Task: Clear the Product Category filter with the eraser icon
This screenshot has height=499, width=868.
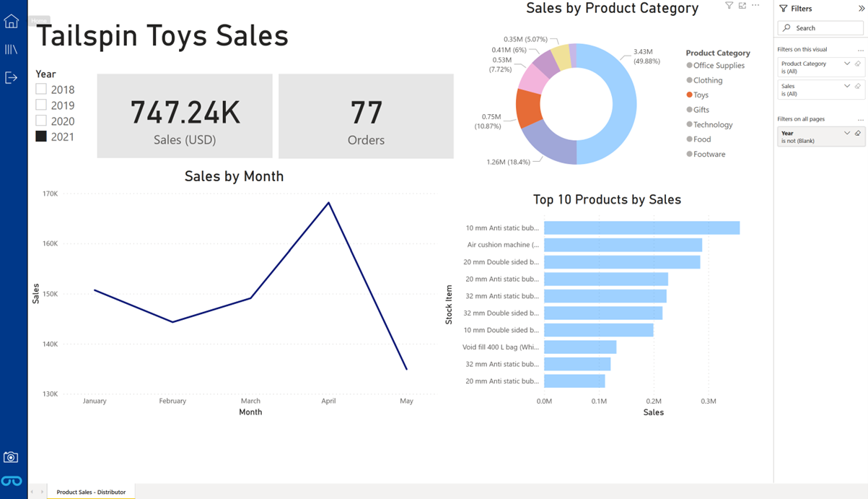Action: 858,64
